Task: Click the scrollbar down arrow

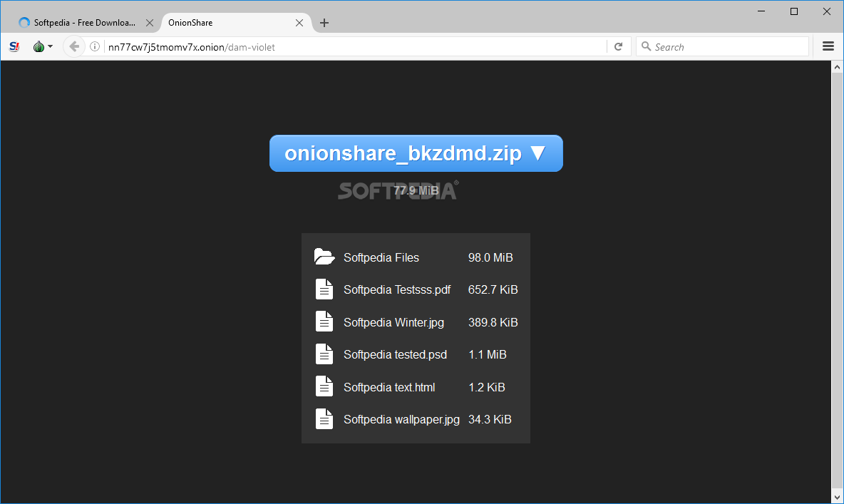Action: [837, 497]
